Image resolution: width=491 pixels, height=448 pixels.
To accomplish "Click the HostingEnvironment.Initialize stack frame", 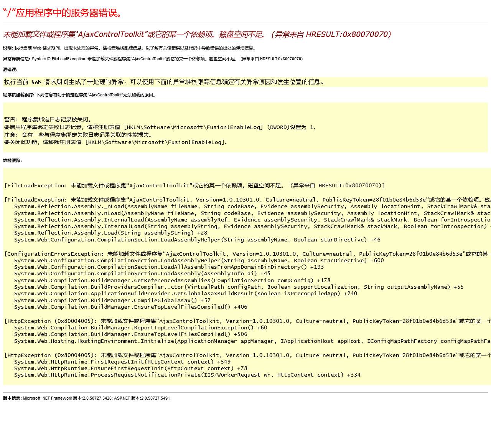I will pos(252,341).
